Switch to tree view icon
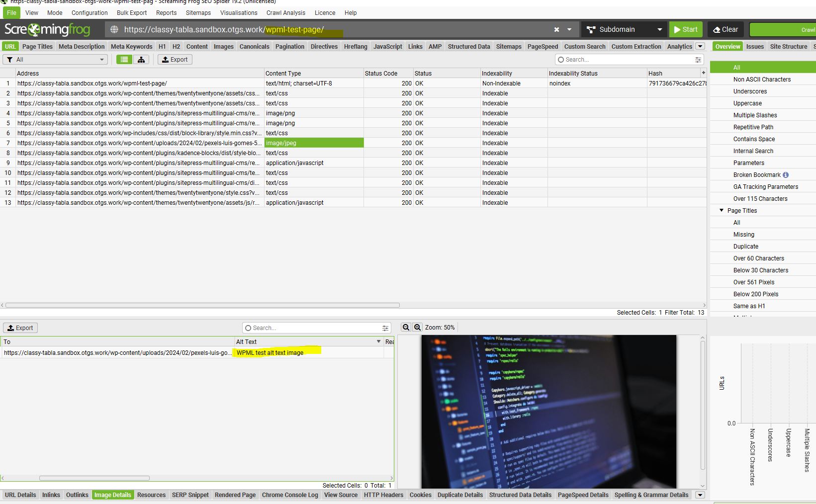 coord(141,60)
